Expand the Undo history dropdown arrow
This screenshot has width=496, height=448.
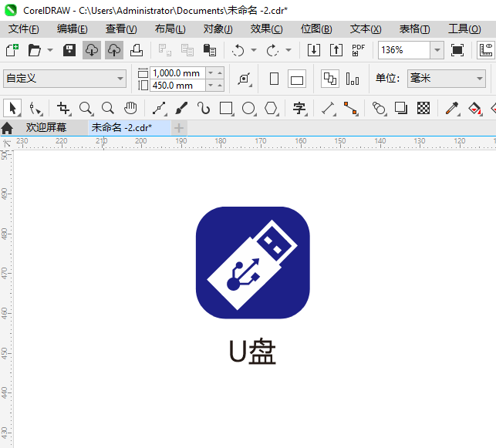[254, 50]
